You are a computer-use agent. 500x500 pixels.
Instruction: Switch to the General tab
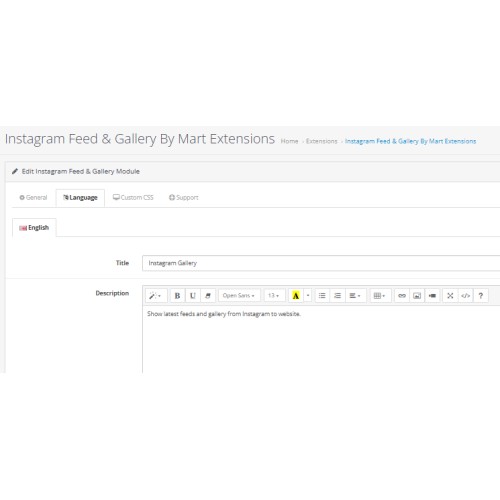[34, 198]
